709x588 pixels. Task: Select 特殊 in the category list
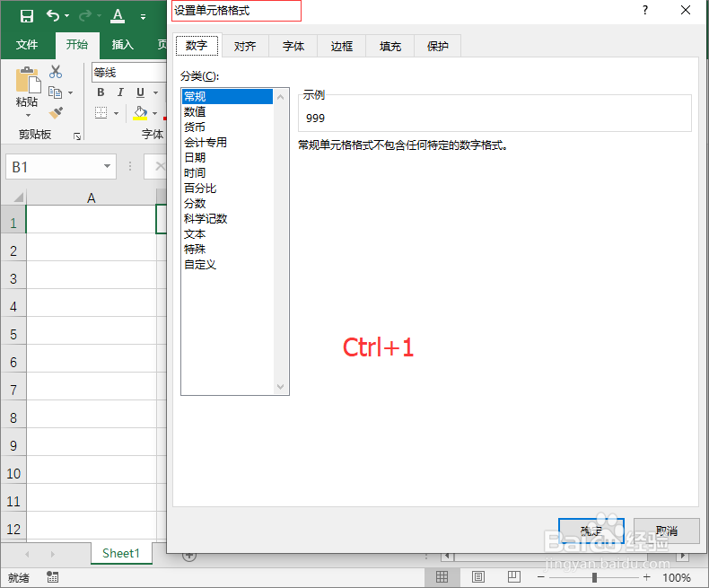227,250
